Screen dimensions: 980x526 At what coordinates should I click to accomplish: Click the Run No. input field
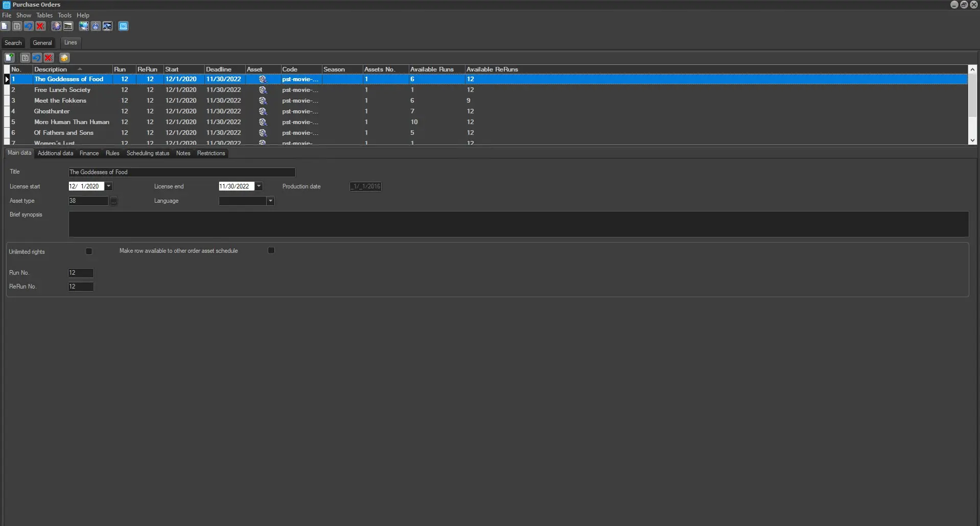pyautogui.click(x=81, y=273)
